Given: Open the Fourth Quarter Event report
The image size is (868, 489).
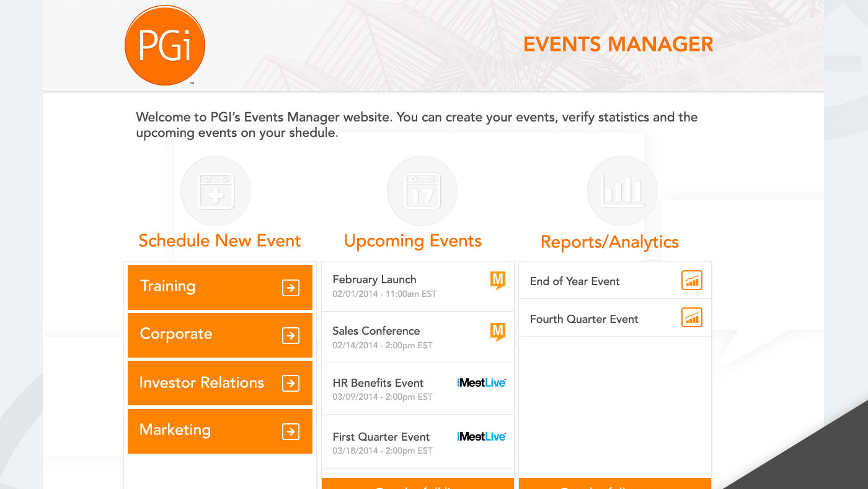Looking at the screenshot, I should point(615,318).
